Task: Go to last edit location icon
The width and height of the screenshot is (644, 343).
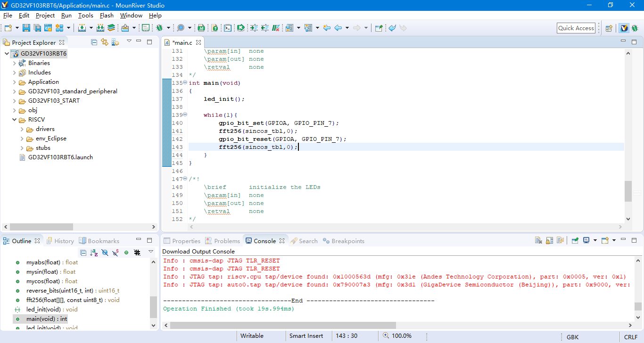Action: (x=327, y=28)
